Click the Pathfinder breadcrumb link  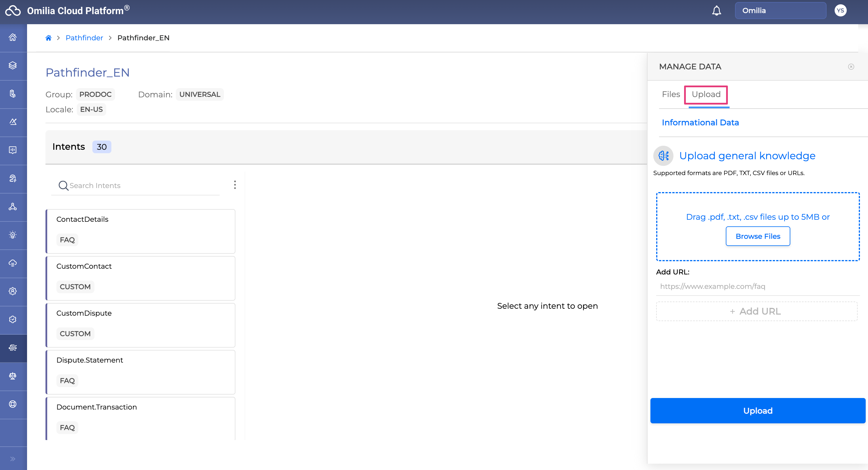tap(84, 38)
